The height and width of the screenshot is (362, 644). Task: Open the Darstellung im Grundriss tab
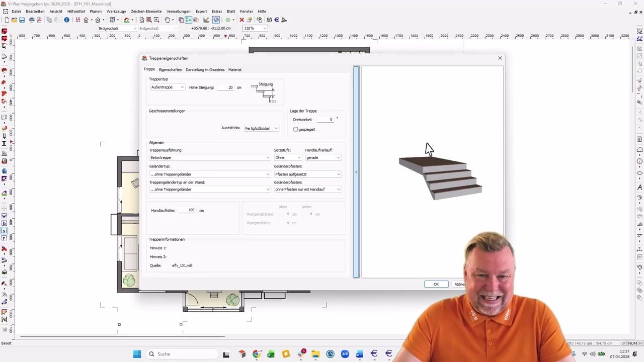(205, 70)
